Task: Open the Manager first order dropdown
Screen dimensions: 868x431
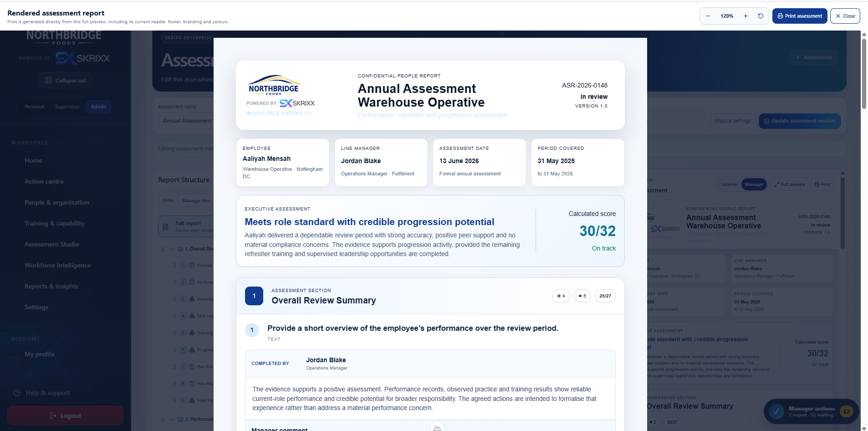Action: coord(196,200)
